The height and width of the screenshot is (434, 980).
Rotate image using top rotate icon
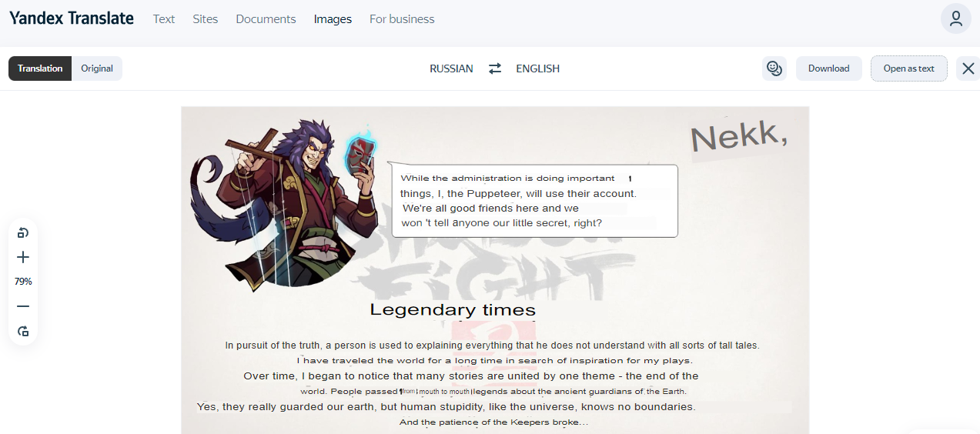pyautogui.click(x=23, y=233)
